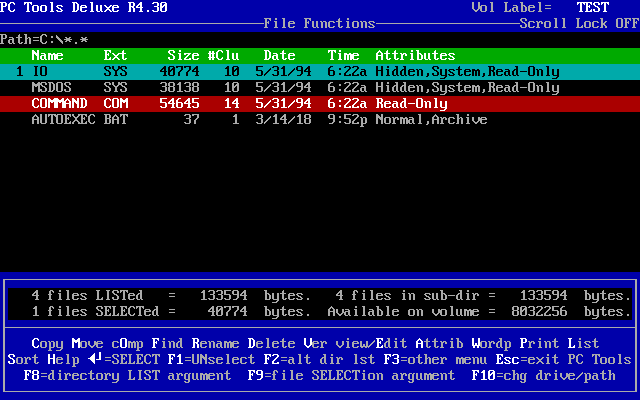
Task: Choose the Sort command
Action: [x=23, y=360]
